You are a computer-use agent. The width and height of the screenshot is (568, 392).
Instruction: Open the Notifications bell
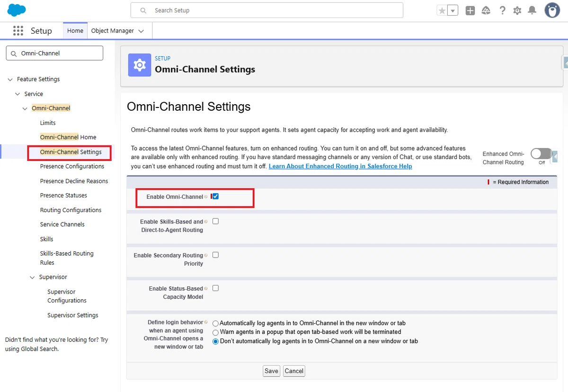tap(532, 10)
